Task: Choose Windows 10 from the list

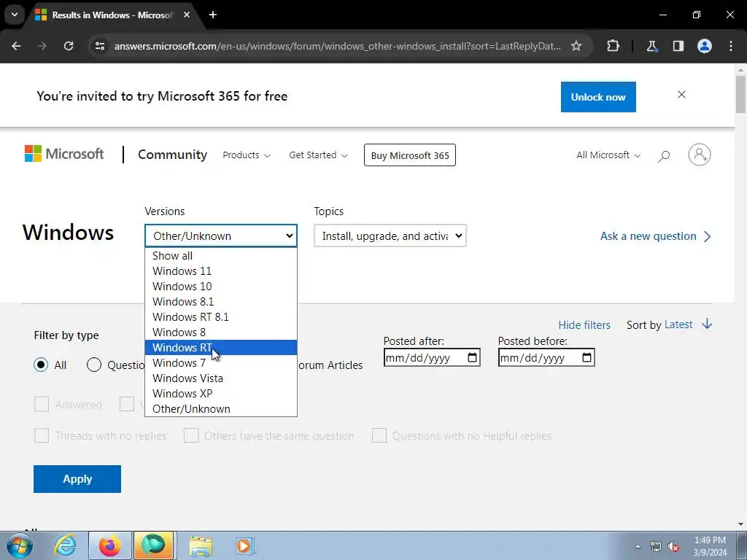Action: click(x=221, y=286)
